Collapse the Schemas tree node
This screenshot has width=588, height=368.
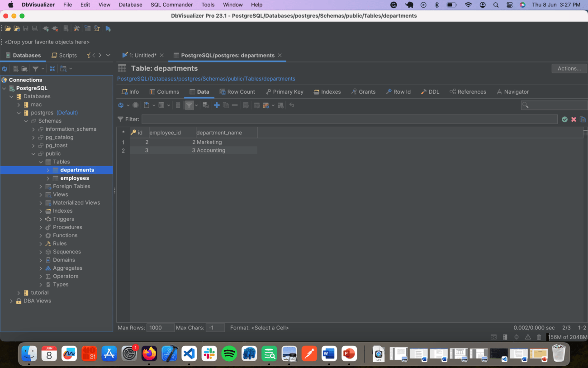click(26, 120)
